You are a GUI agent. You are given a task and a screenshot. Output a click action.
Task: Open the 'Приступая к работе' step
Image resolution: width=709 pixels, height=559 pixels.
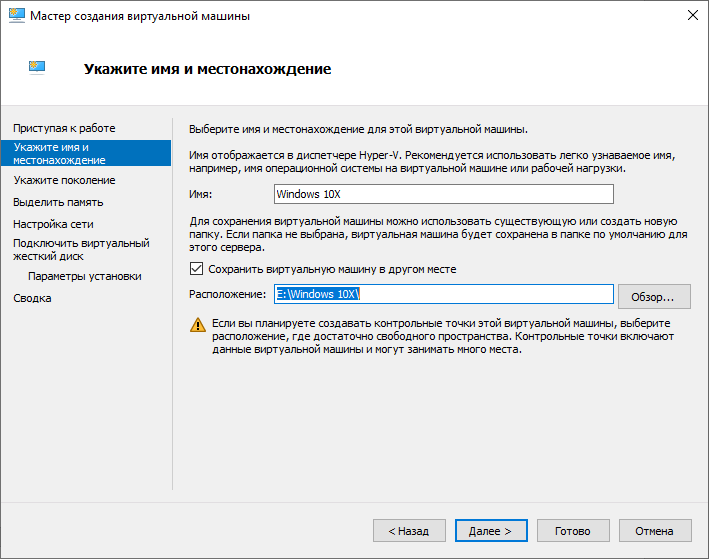tap(64, 128)
